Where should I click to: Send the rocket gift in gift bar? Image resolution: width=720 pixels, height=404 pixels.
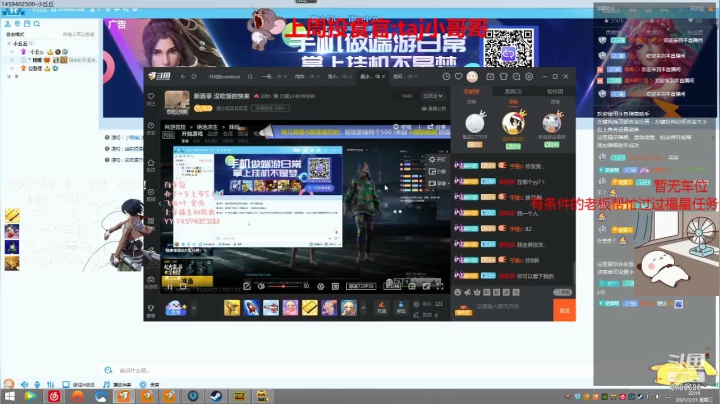tap(251, 308)
